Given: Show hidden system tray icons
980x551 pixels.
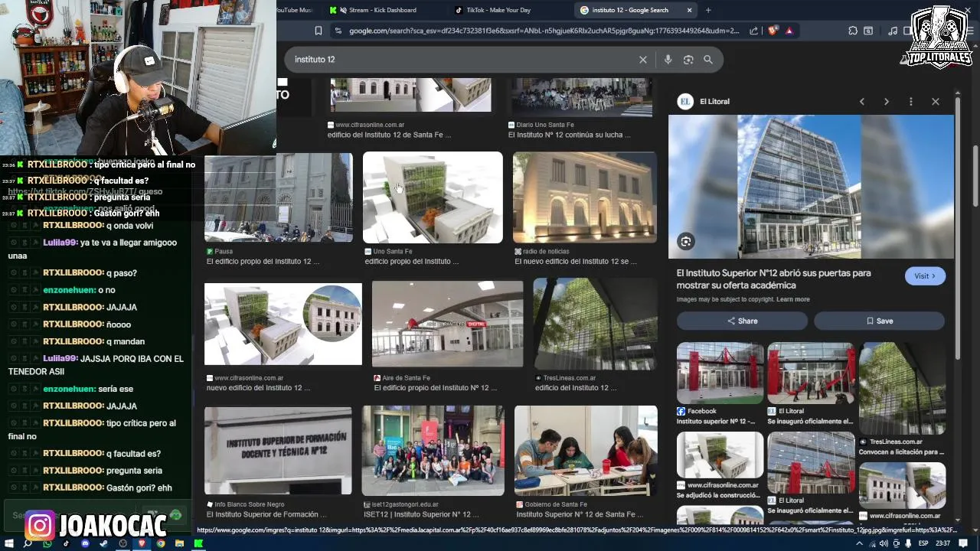Looking at the screenshot, I should click(859, 543).
